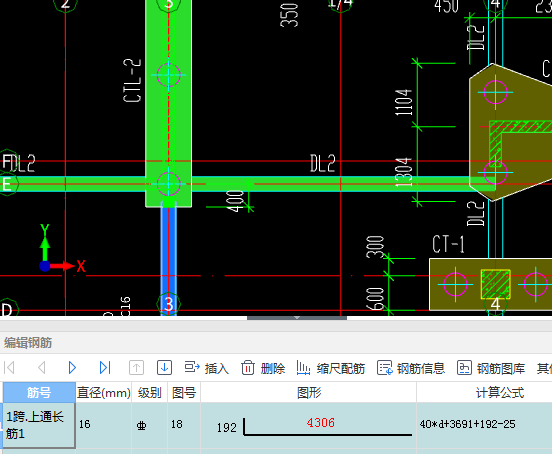The height and width of the screenshot is (454, 552).
Task: Select the 直径(mm) column header
Action: pos(104,392)
